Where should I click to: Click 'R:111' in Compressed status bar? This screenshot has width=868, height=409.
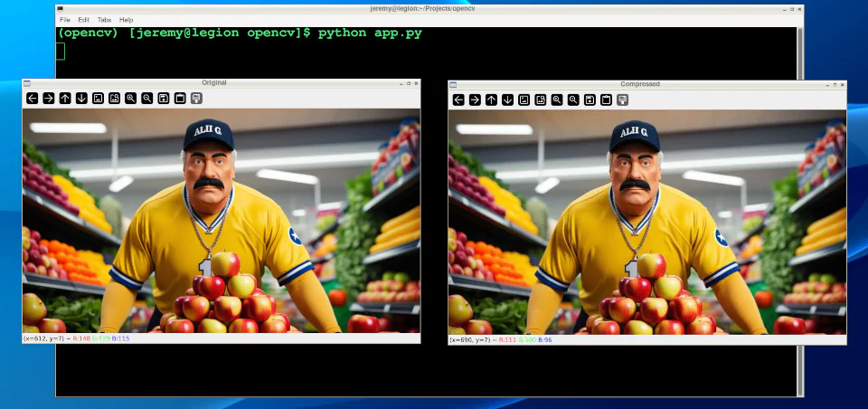(x=507, y=339)
